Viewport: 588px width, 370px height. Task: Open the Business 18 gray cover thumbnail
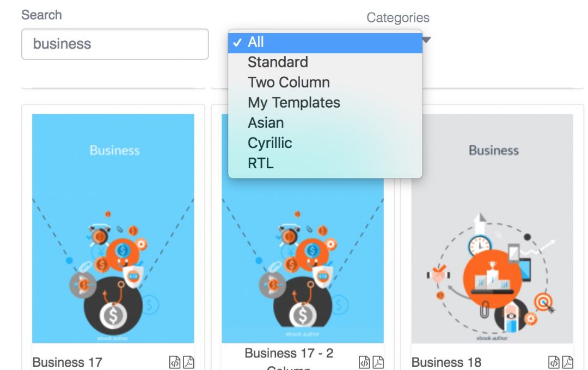[x=492, y=229]
